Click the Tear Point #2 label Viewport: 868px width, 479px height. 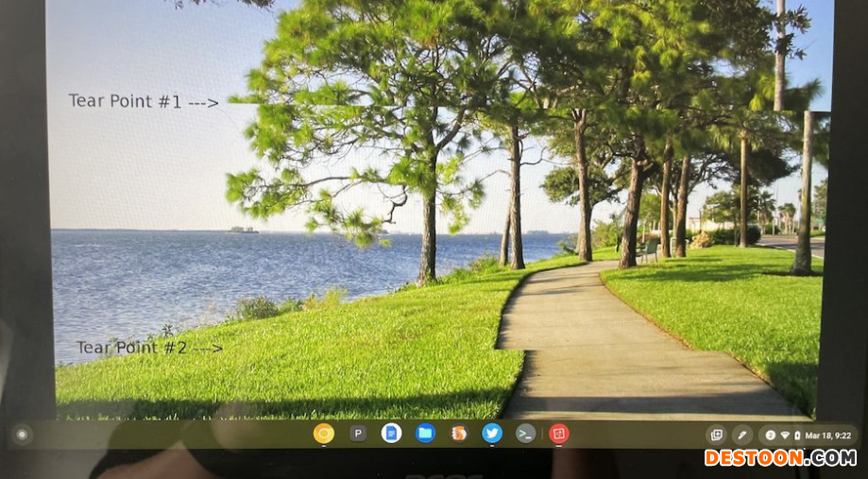[132, 348]
